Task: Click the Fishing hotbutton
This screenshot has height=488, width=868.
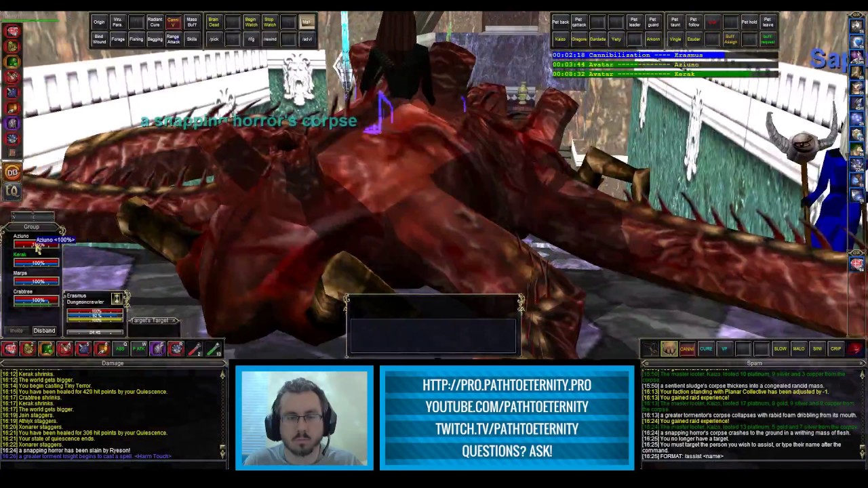Action: pyautogui.click(x=136, y=39)
